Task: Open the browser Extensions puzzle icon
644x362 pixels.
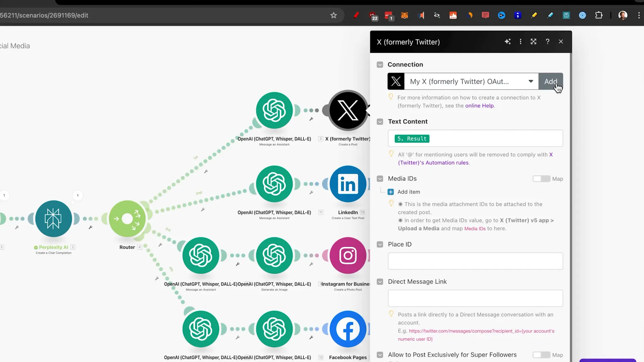Action: (599, 15)
